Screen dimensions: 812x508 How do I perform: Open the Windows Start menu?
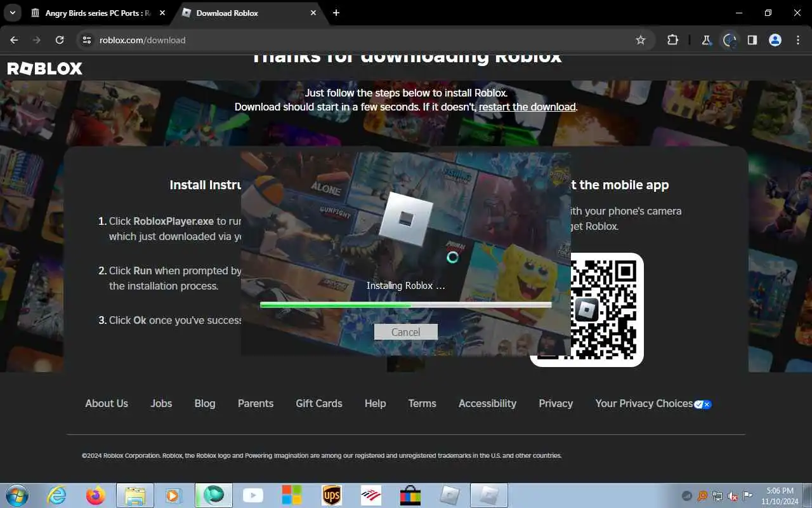[16, 495]
